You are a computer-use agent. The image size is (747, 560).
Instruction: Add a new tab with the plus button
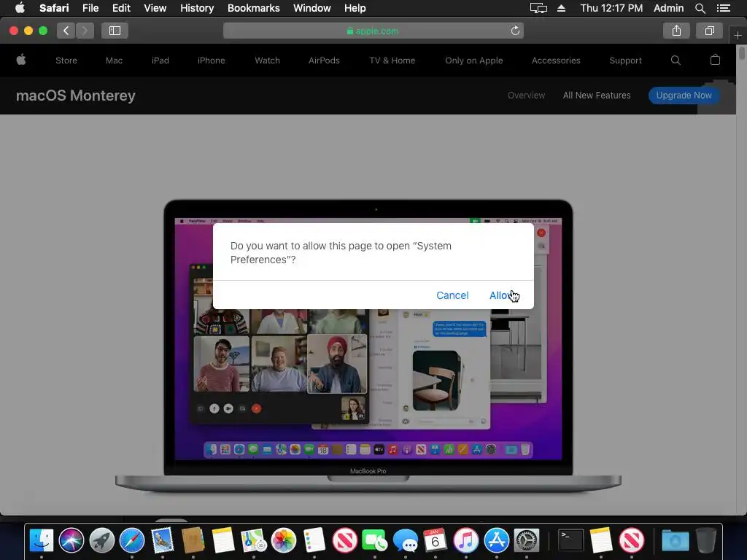pyautogui.click(x=738, y=35)
